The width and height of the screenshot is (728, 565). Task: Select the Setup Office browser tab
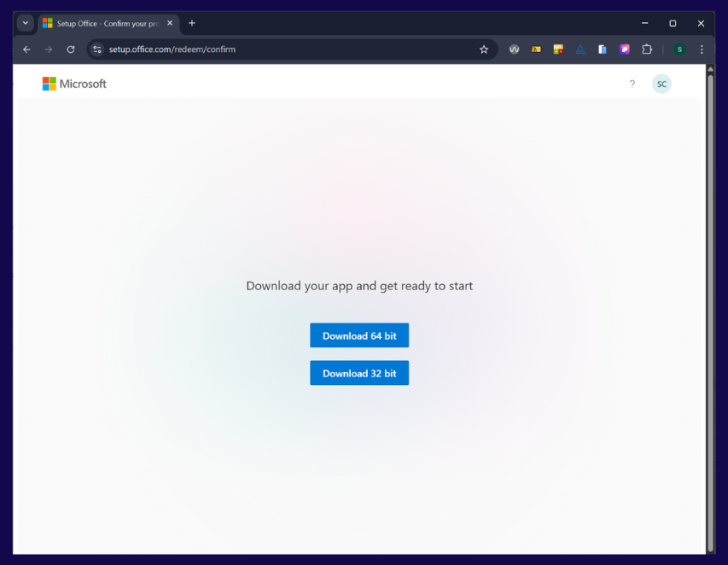click(108, 23)
